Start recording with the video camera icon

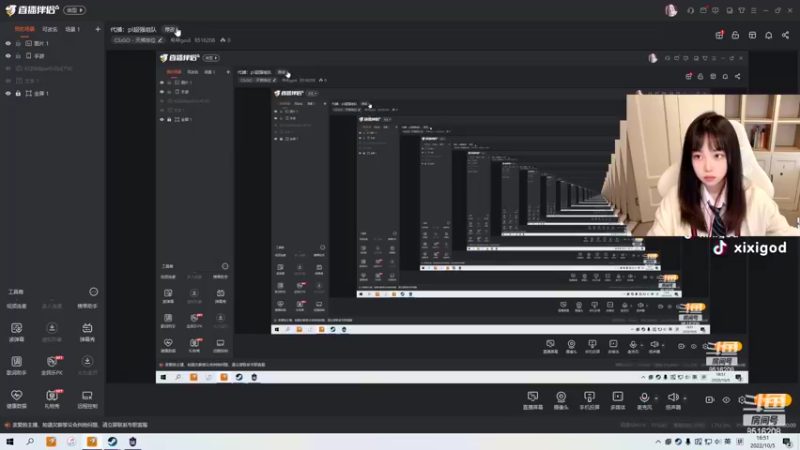click(709, 400)
